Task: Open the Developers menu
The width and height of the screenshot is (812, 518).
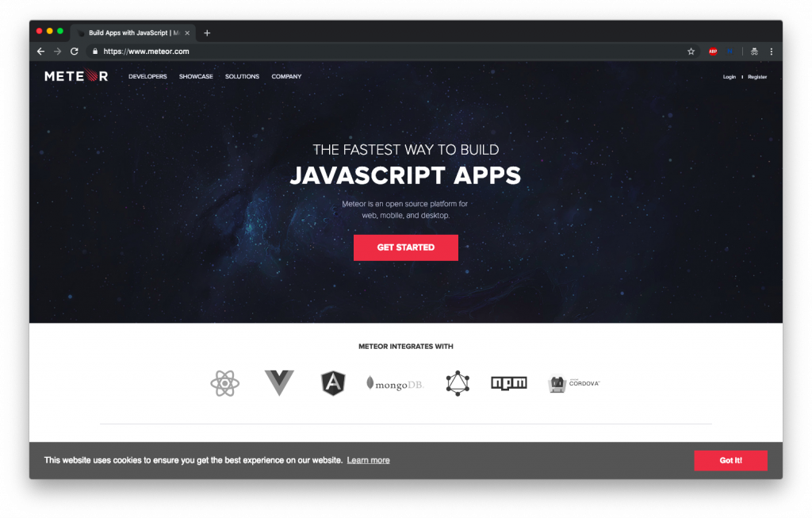Action: click(147, 76)
